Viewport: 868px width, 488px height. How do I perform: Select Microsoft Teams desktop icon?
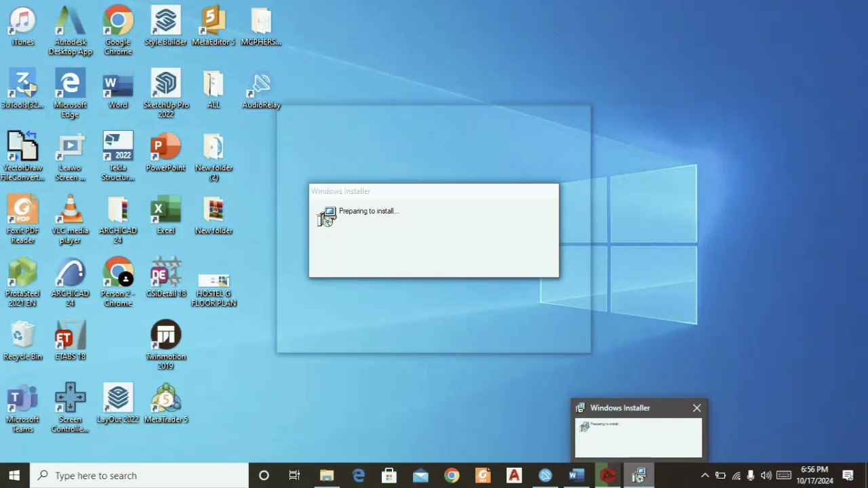click(22, 409)
